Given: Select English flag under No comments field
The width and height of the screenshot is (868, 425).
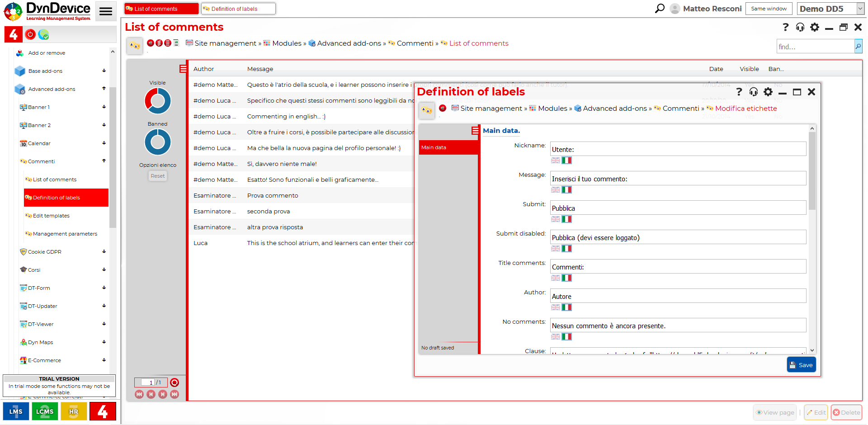Looking at the screenshot, I should point(556,336).
